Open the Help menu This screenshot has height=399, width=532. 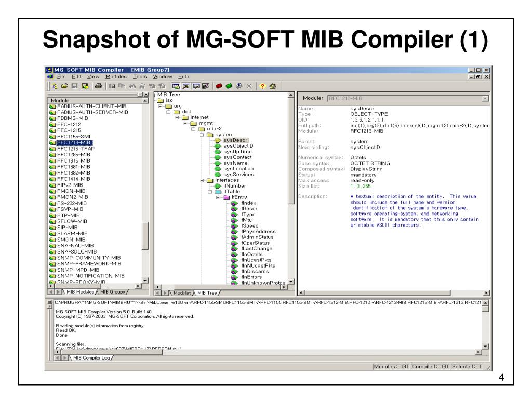[x=183, y=77]
